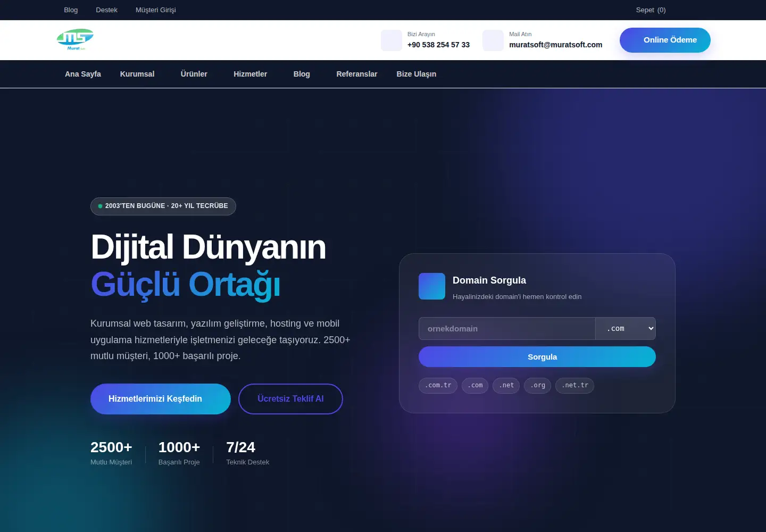Focus the ornekdomain input field
Viewport: 766px width, 532px height.
pyautogui.click(x=507, y=329)
